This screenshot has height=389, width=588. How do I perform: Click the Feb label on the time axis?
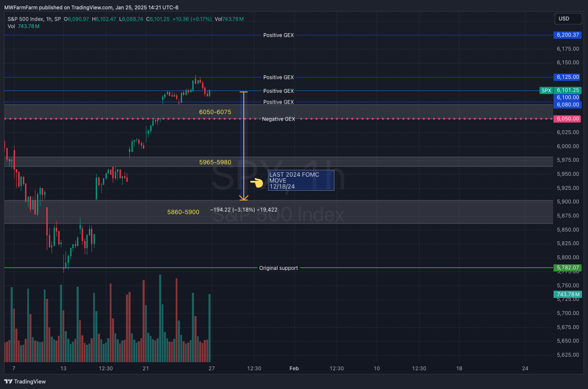[x=294, y=369]
